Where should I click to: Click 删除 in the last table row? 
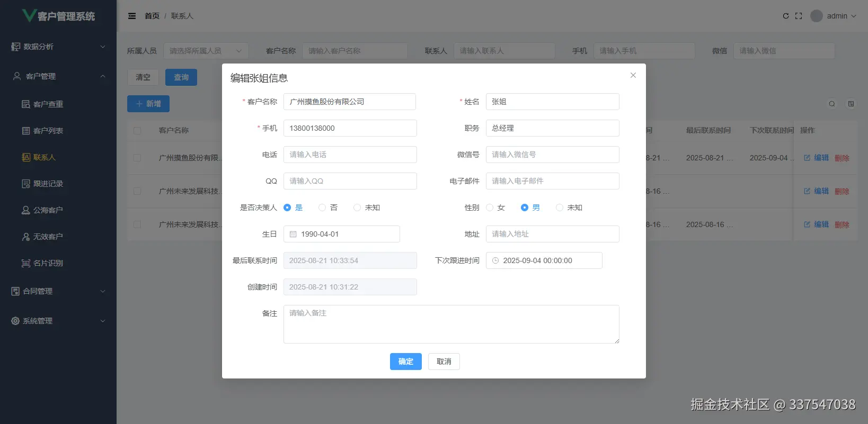(x=842, y=224)
